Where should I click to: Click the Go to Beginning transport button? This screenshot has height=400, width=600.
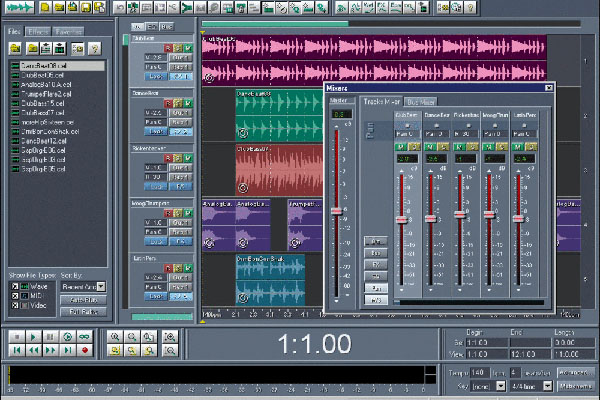click(16, 351)
